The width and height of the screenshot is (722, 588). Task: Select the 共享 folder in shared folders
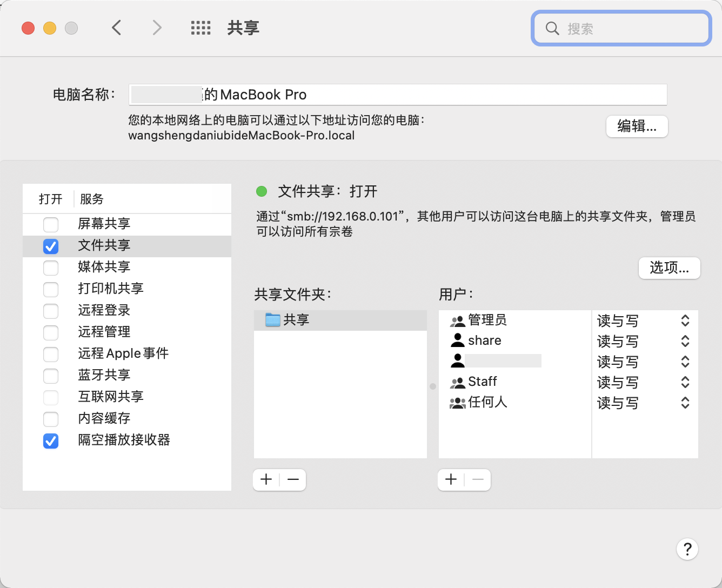click(296, 320)
